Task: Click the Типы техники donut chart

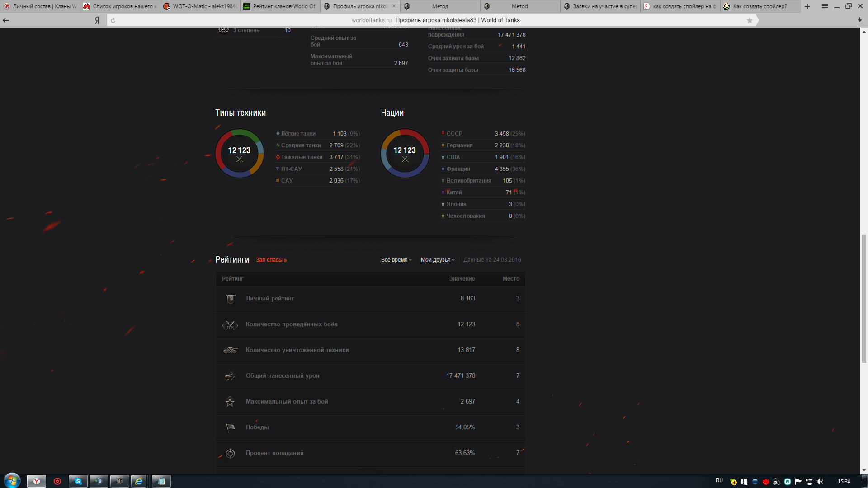Action: (x=239, y=154)
